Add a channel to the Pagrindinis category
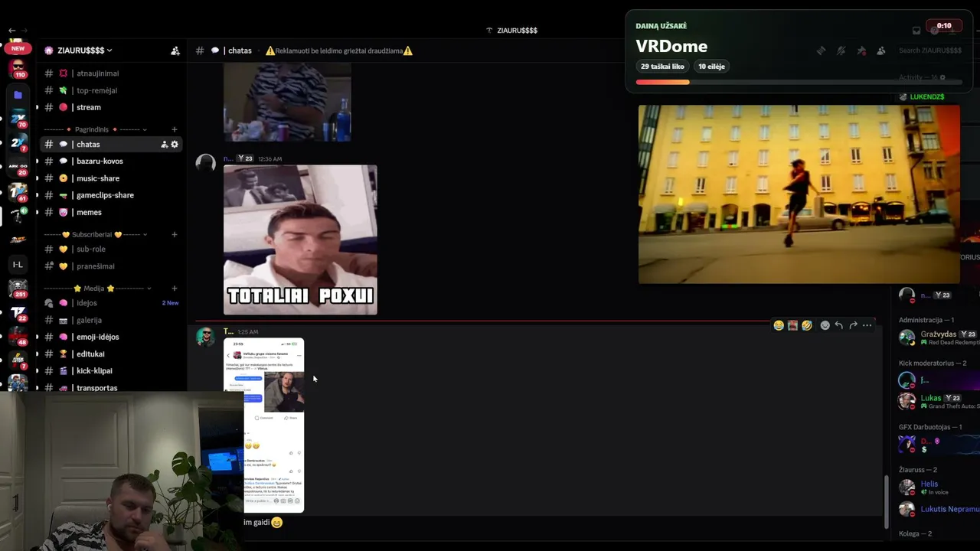Image resolution: width=980 pixels, height=551 pixels. tap(175, 129)
